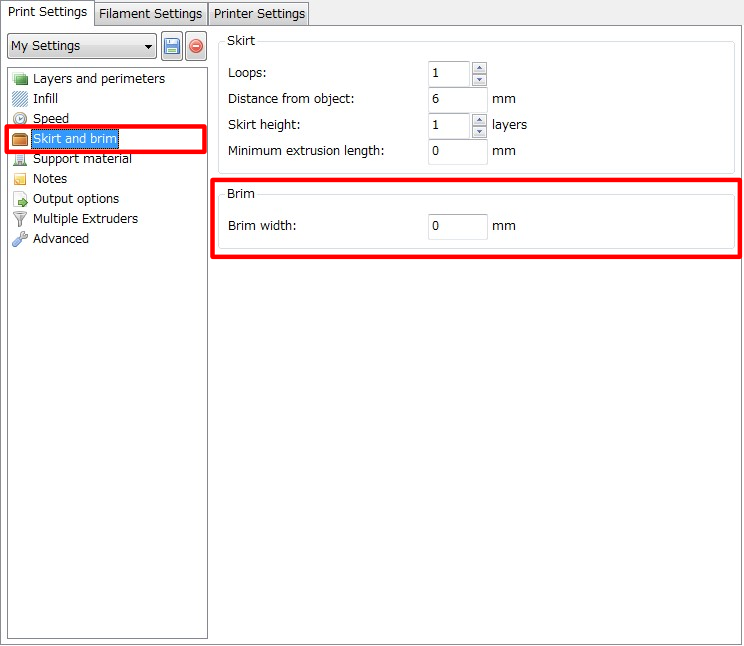
Task: Click the save preset floppy disk icon
Action: click(172, 47)
